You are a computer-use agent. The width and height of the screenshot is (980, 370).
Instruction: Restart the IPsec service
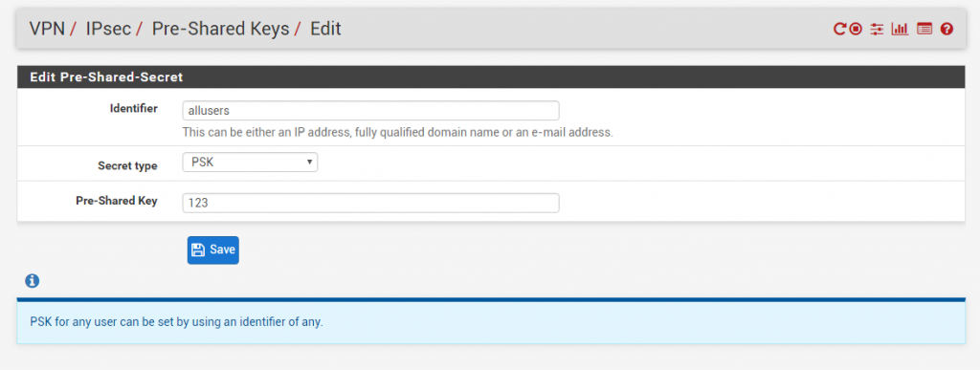point(840,29)
